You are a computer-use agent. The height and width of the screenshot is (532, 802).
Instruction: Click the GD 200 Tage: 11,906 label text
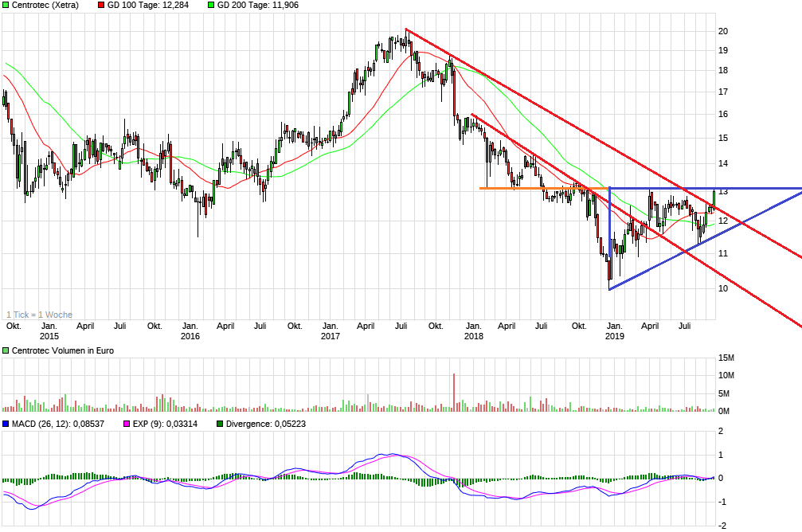259,6
